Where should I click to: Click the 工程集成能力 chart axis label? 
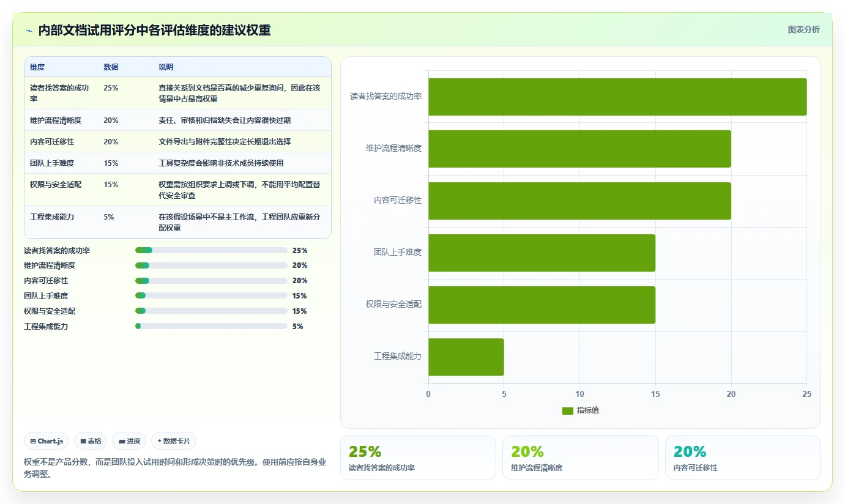click(x=398, y=357)
